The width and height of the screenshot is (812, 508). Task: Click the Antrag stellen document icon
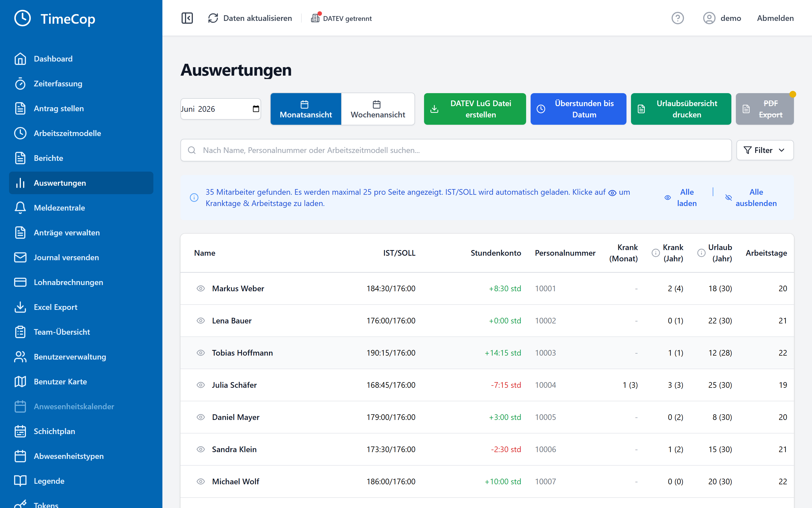20,109
